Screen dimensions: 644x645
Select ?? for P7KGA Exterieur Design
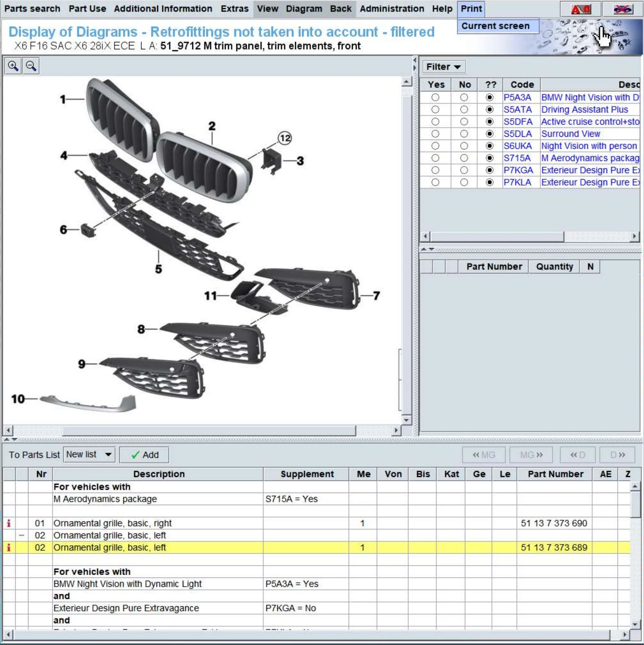tap(490, 170)
